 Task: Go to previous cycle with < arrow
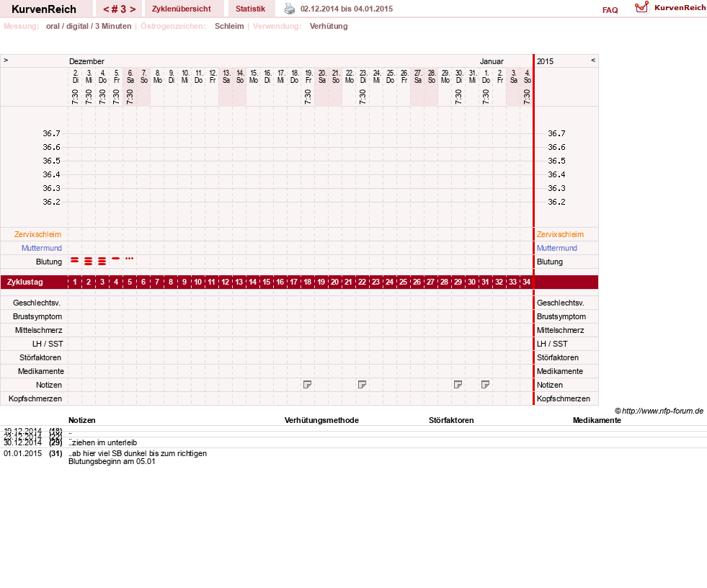point(106,9)
